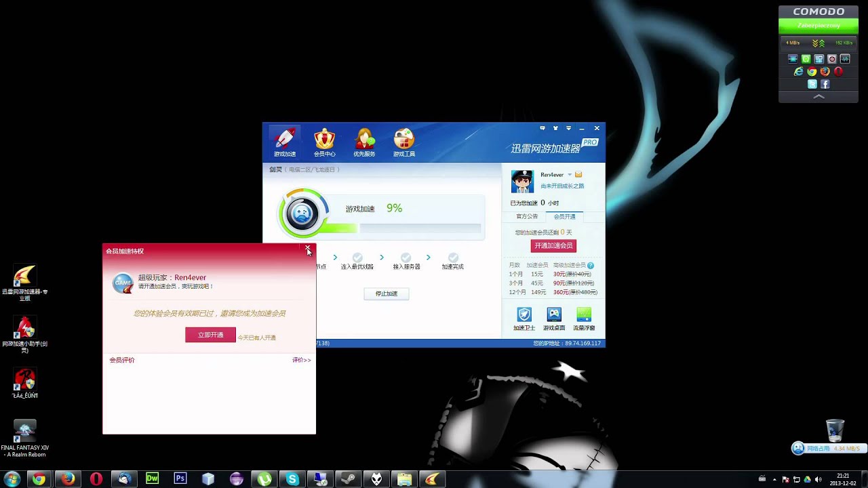Open Twitter icon in the Comodo widget
The width and height of the screenshot is (868, 488).
click(x=812, y=84)
